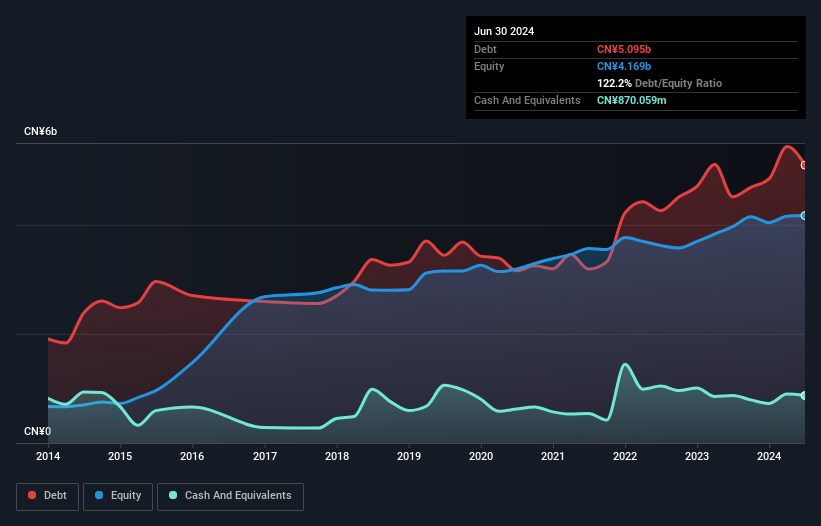821x526 pixels.
Task: Click the 2022 x-axis label
Action: point(625,456)
